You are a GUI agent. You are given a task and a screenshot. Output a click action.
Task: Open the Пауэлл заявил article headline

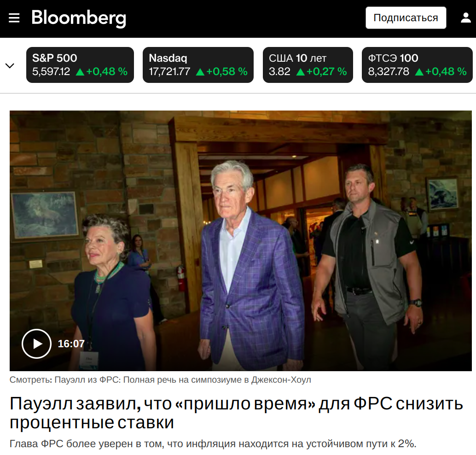click(x=237, y=413)
